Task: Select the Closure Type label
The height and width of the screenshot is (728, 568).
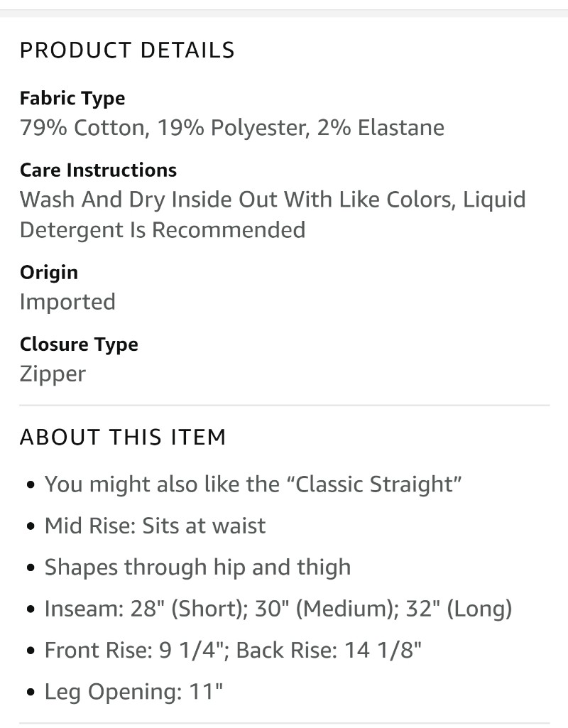Action: tap(79, 344)
